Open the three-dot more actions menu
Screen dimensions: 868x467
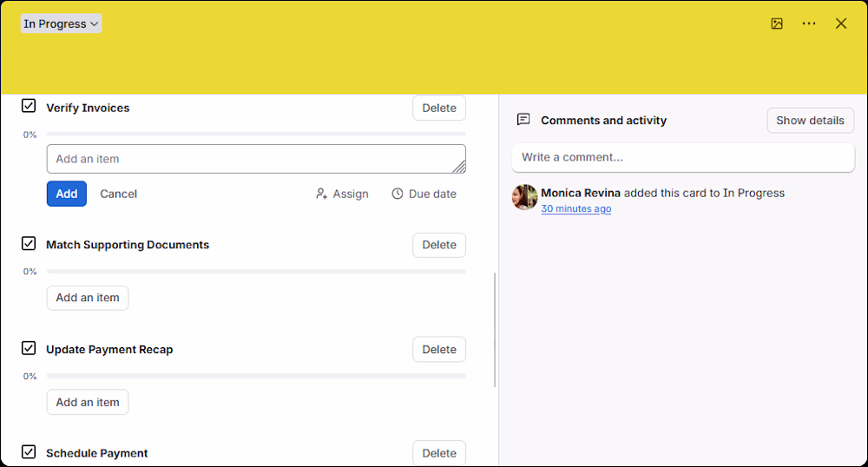click(809, 23)
